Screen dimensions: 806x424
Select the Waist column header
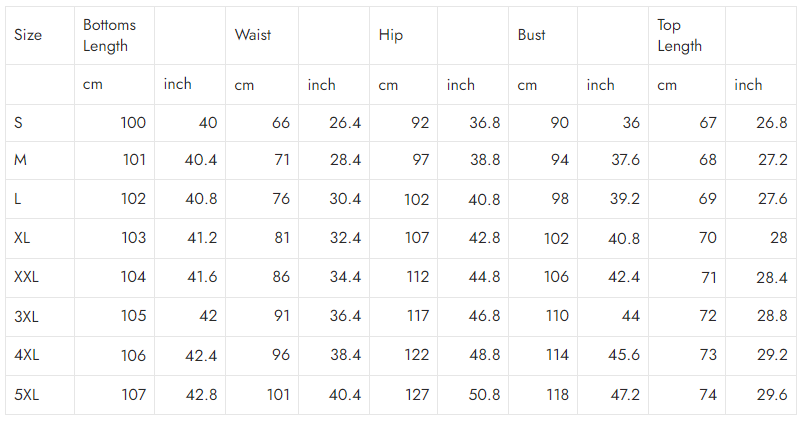pos(253,35)
